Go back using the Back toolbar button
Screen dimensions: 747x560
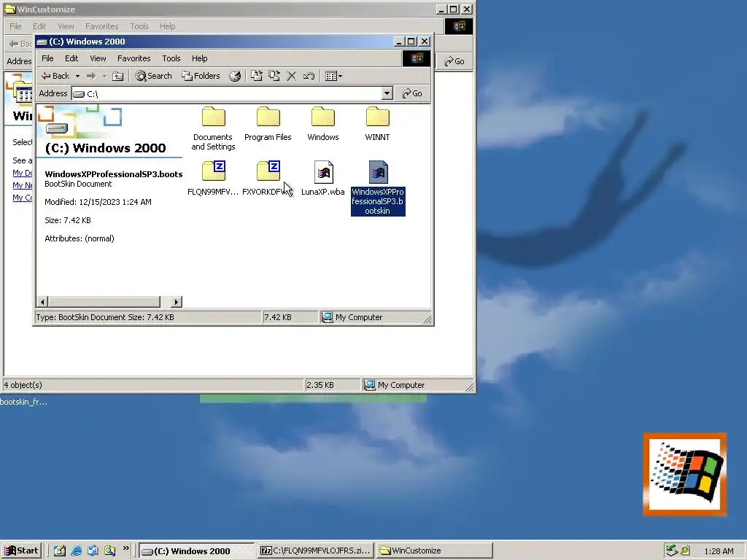point(55,76)
